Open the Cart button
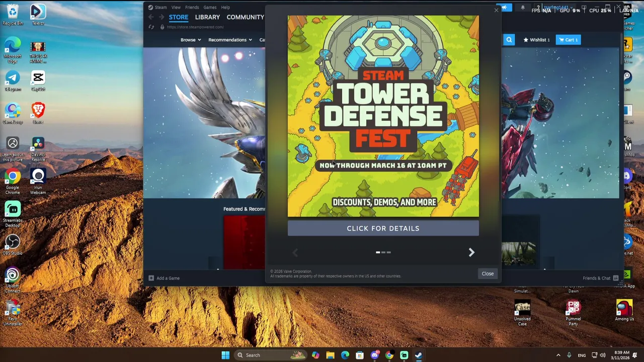 tap(568, 40)
